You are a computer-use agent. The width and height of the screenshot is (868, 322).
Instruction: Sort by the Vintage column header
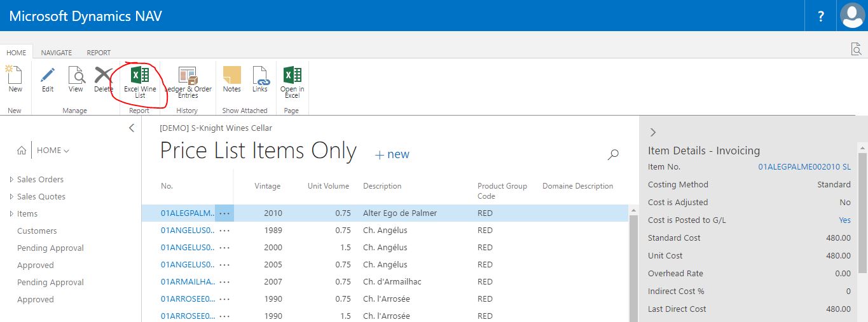(267, 186)
